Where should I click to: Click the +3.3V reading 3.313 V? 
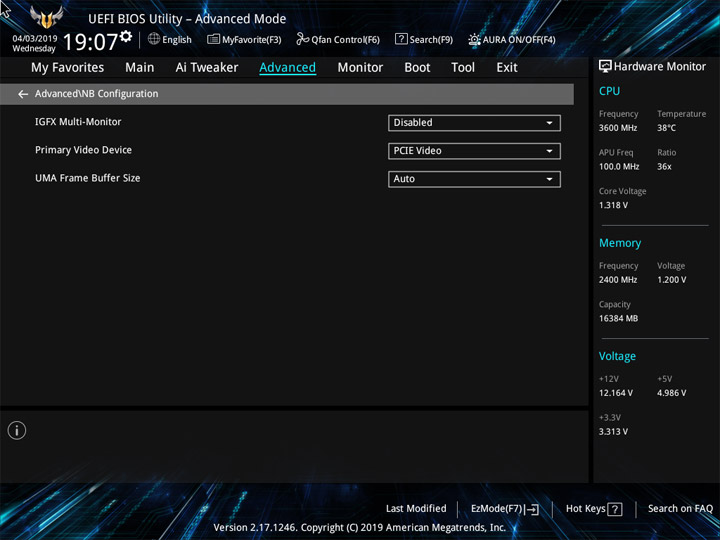[613, 432]
